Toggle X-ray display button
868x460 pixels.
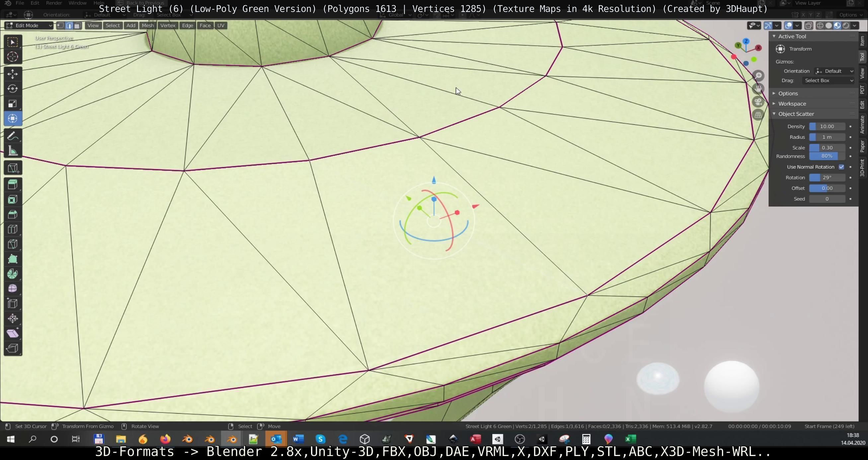(x=808, y=26)
